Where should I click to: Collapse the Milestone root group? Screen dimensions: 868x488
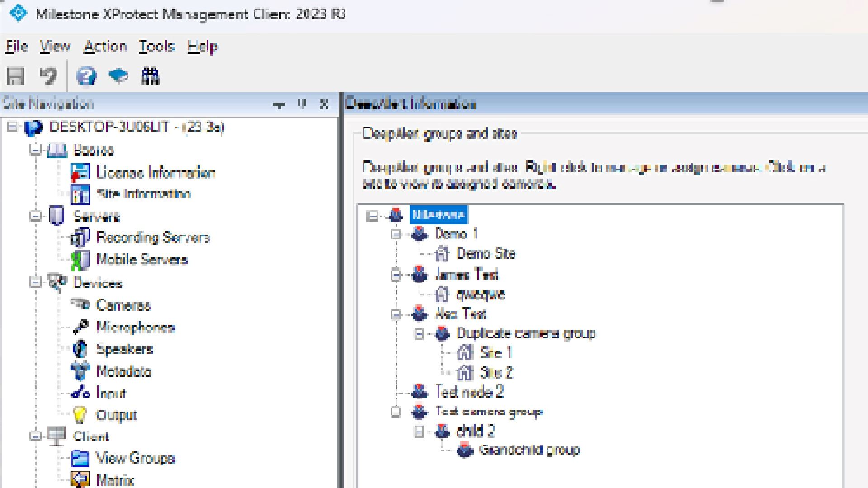pyautogui.click(x=372, y=216)
